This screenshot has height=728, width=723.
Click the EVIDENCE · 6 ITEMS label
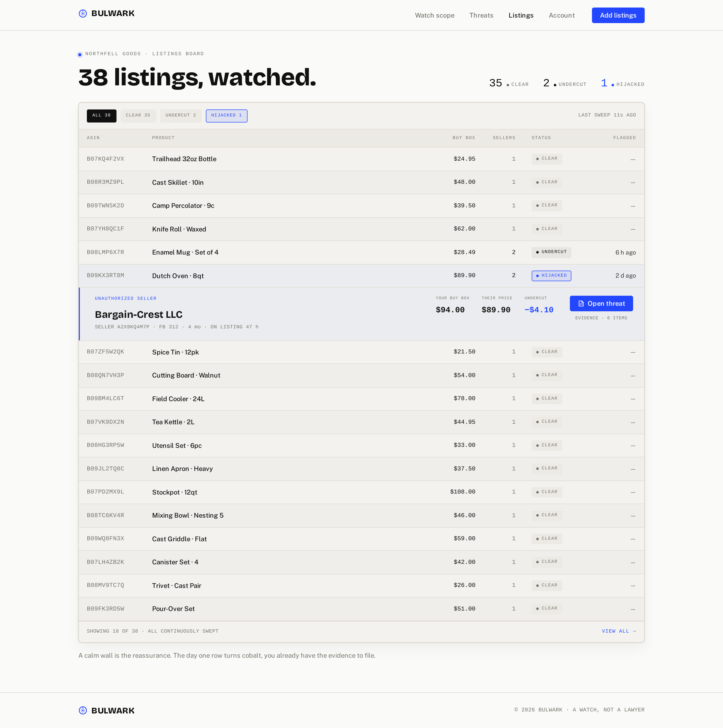tap(601, 318)
